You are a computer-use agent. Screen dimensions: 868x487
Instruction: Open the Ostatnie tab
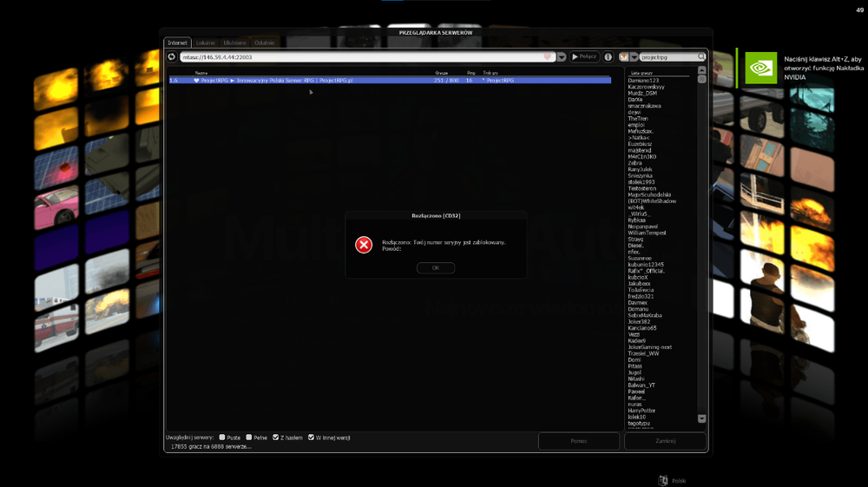(x=265, y=43)
